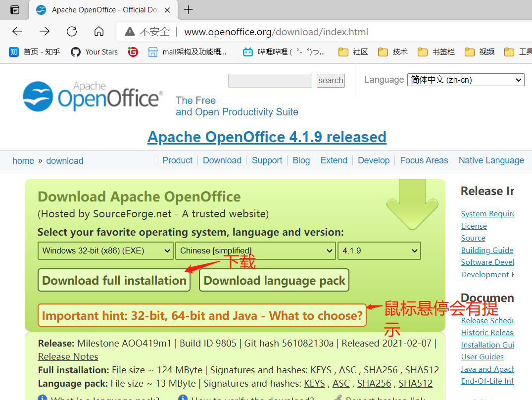This screenshot has width=532, height=400.
Task: Open Full installation ASC link
Action: coord(347,370)
